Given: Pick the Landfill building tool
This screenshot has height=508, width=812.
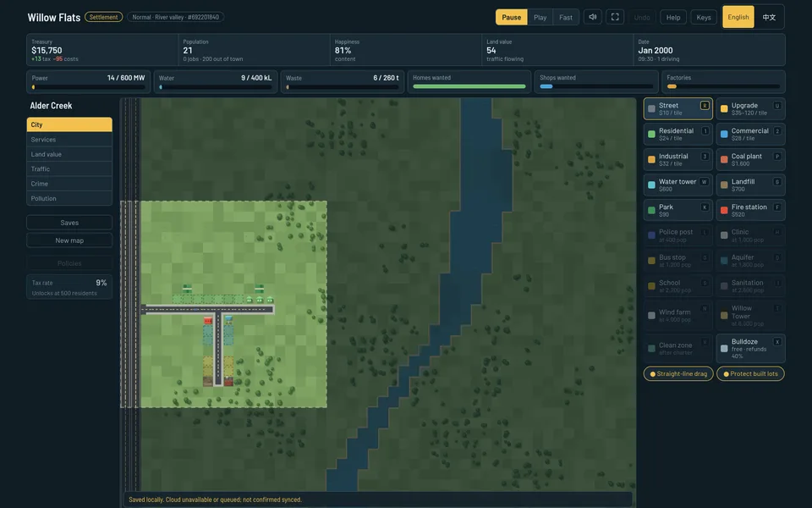Looking at the screenshot, I should tap(750, 185).
